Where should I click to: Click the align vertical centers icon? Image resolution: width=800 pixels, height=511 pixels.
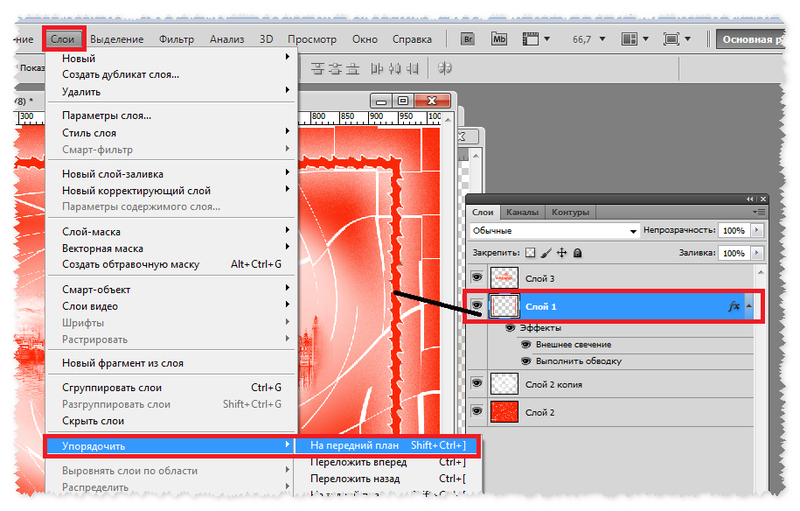335,68
